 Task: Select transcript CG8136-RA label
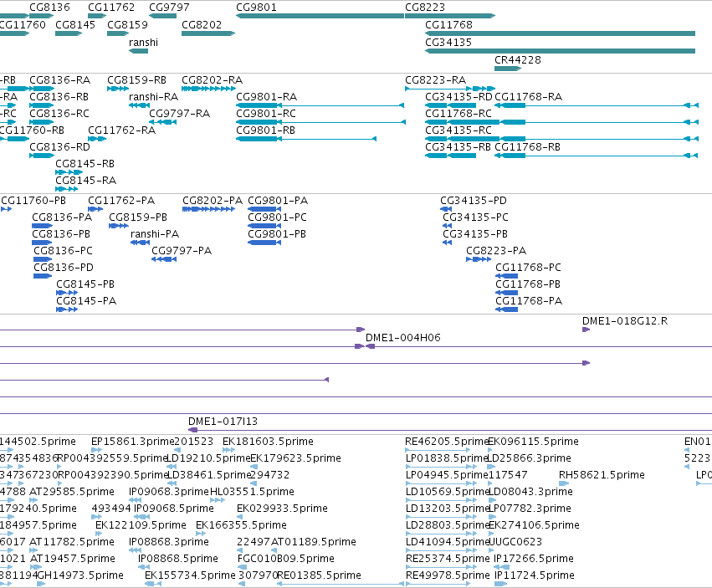[x=60, y=80]
